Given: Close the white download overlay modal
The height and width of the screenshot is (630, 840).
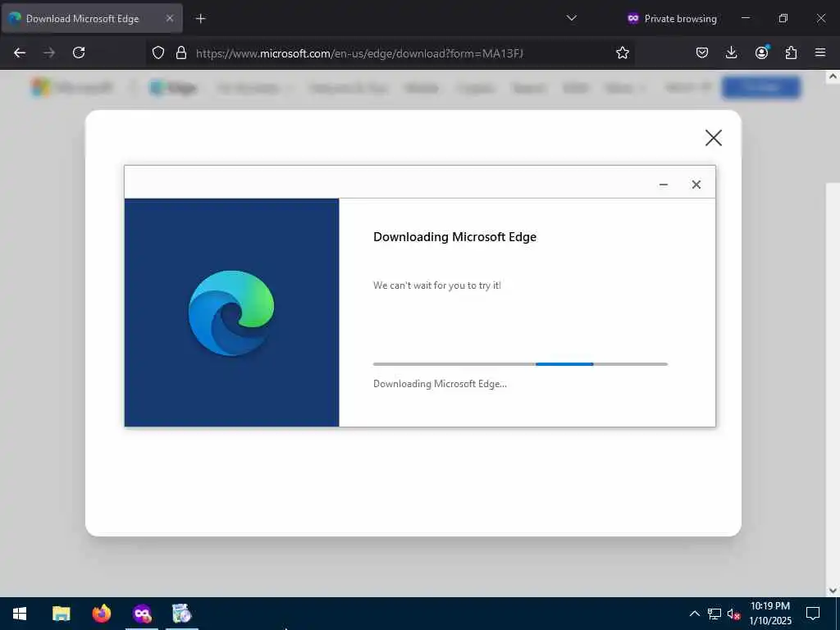Looking at the screenshot, I should [713, 138].
